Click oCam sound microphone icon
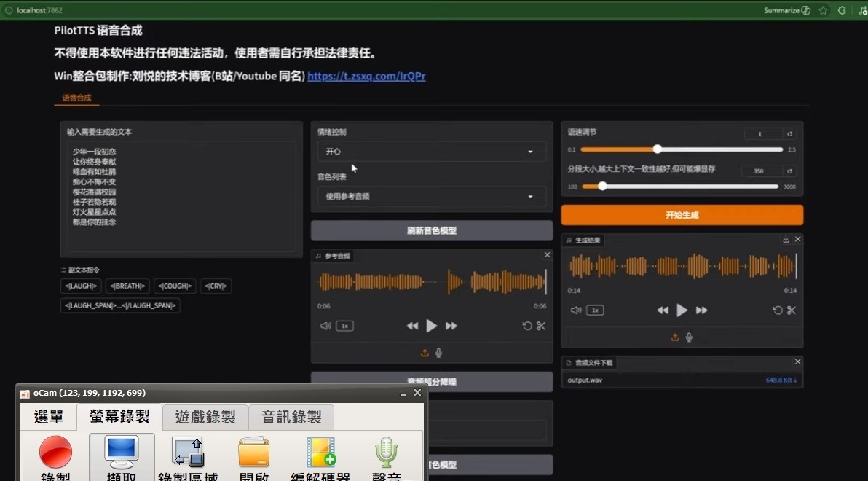Screen dimensions: 868x481 [x=387, y=452]
